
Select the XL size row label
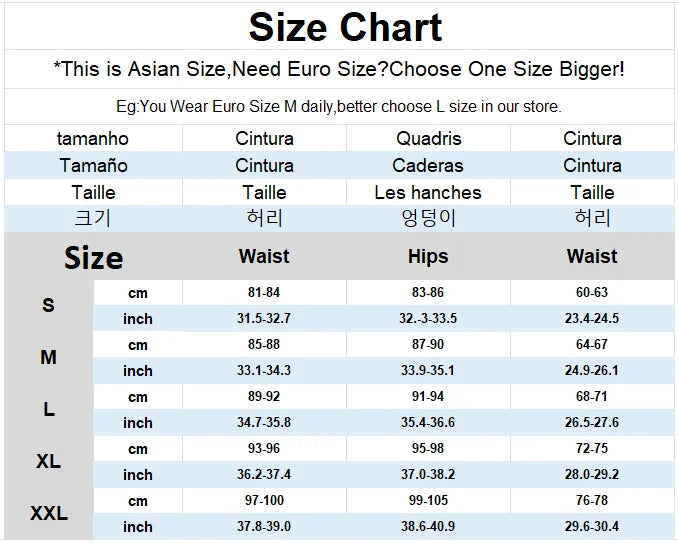48,462
